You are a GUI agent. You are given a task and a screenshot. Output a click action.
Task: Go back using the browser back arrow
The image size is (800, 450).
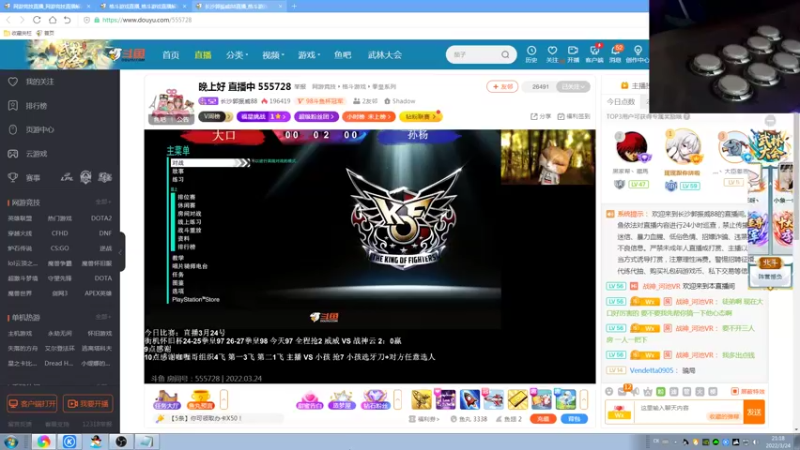coord(9,20)
